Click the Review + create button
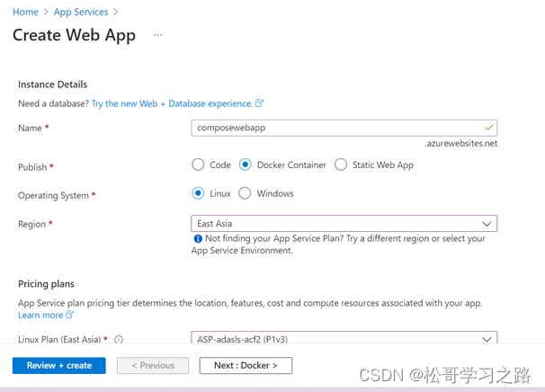Image resolution: width=545 pixels, height=392 pixels. tap(59, 366)
